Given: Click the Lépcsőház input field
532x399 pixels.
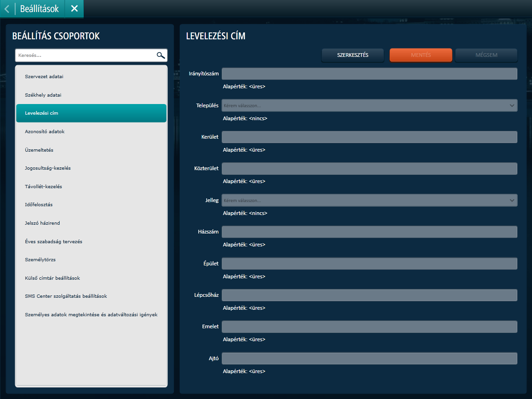Looking at the screenshot, I should coord(369,295).
